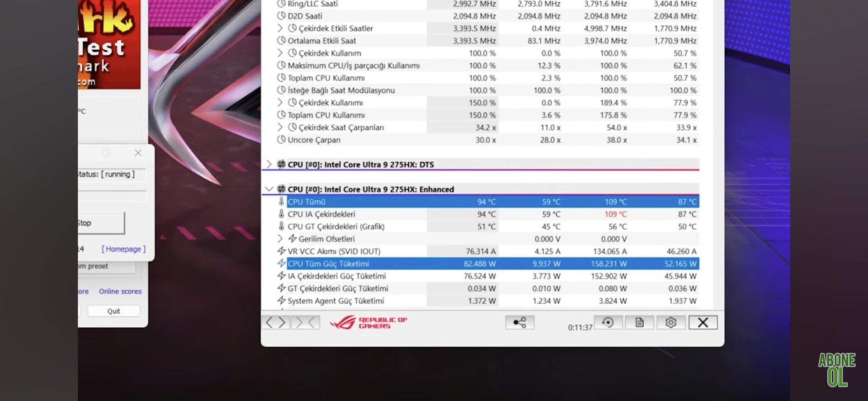This screenshot has height=401, width=868.
Task: Click the Stop button in the test window
Action: tap(101, 223)
